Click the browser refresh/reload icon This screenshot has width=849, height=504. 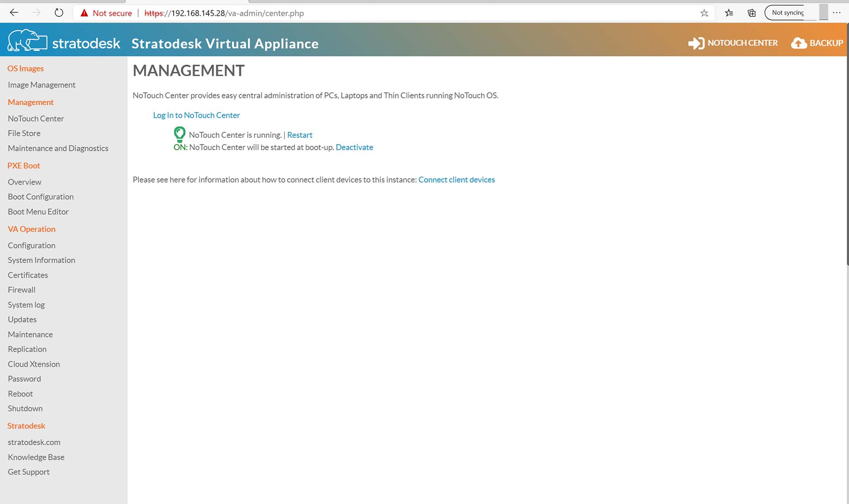pyautogui.click(x=59, y=12)
